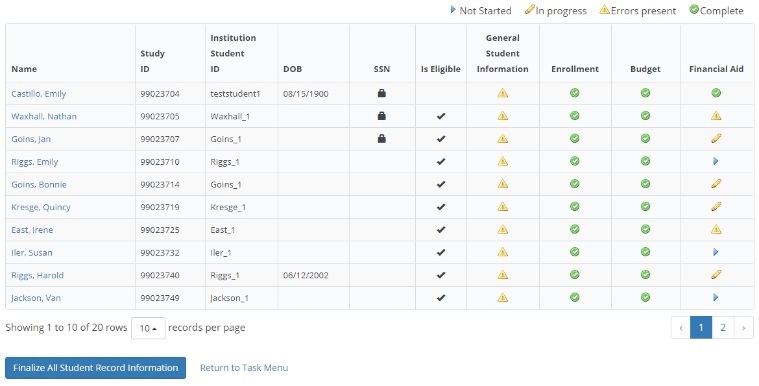759x386 pixels.
Task: Go to page 2 of results
Action: coord(723,328)
